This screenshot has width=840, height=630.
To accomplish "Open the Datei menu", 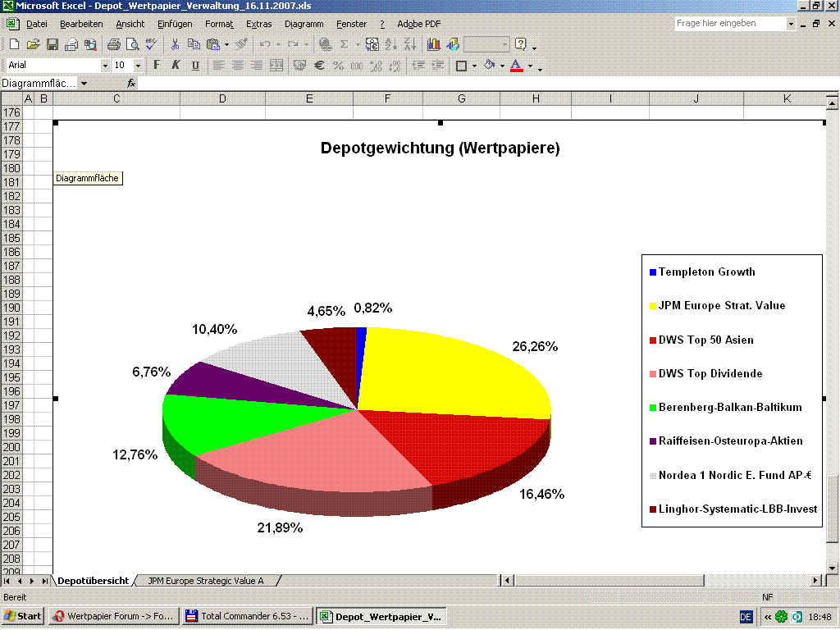I will pyautogui.click(x=36, y=24).
